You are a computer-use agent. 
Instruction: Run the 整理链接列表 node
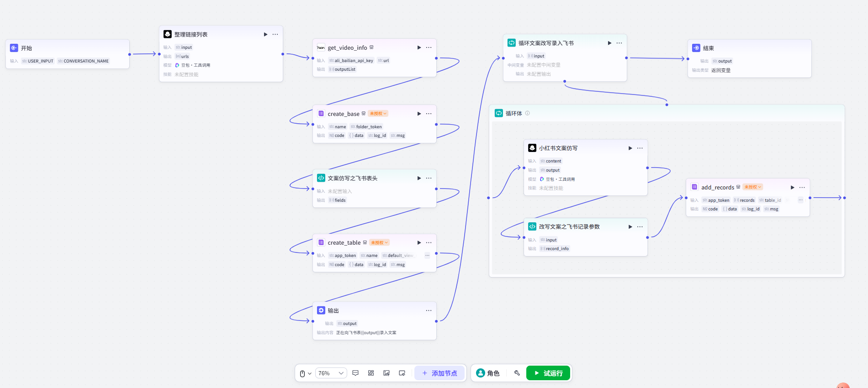[265, 34]
